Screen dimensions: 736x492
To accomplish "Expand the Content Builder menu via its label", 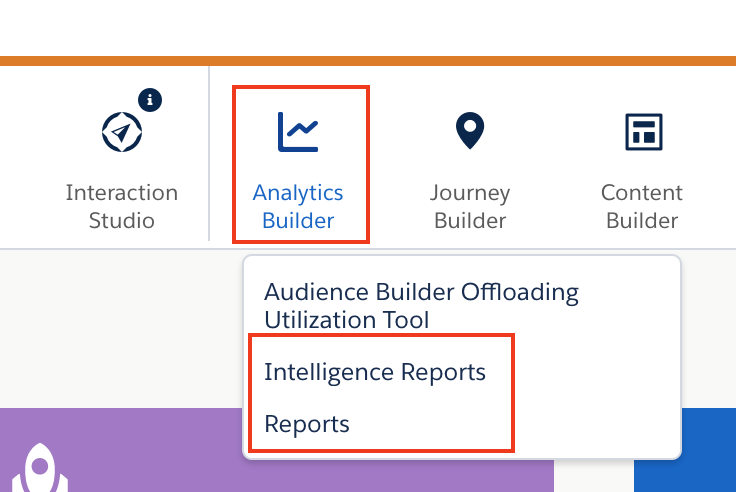I will 642,207.
